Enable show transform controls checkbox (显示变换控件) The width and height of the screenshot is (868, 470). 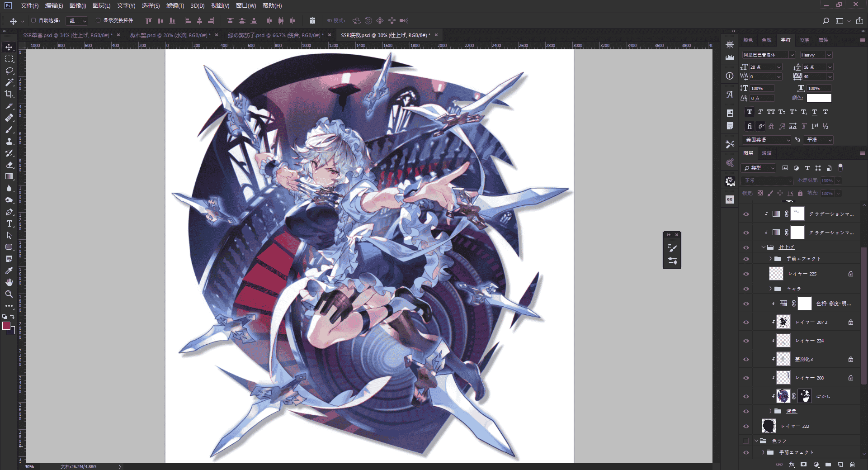point(98,20)
